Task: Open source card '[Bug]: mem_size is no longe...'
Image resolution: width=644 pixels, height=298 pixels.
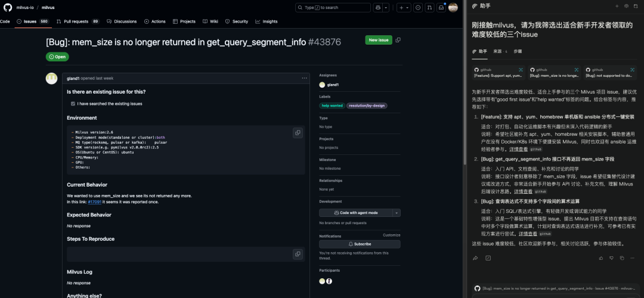Action: 554,73
